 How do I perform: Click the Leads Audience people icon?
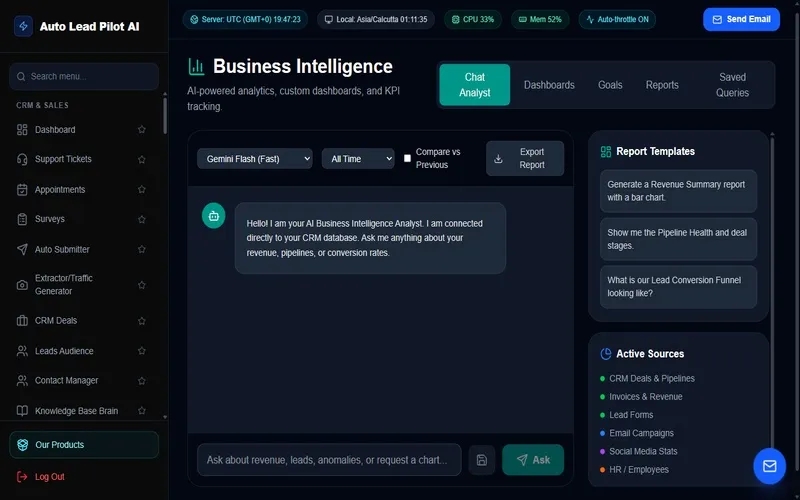point(22,351)
